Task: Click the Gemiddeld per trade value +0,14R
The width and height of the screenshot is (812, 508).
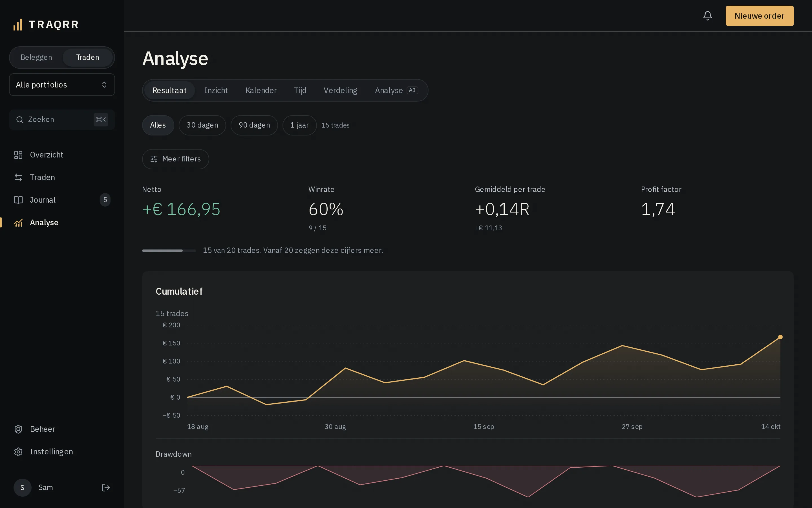Action: pos(502,209)
